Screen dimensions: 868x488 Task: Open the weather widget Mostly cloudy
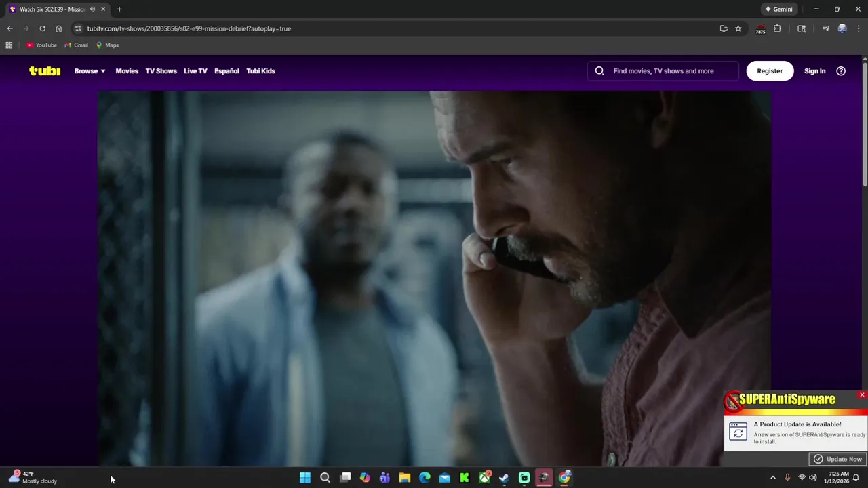click(x=33, y=477)
